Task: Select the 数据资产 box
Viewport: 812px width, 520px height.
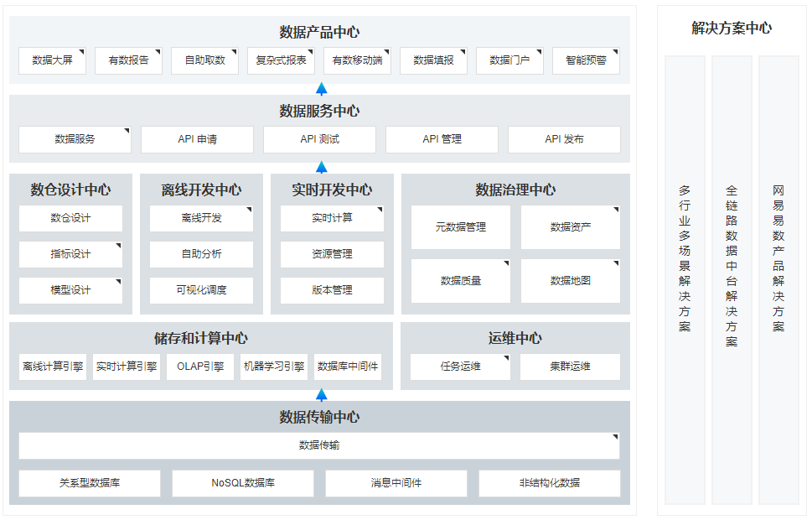Action: [570, 227]
